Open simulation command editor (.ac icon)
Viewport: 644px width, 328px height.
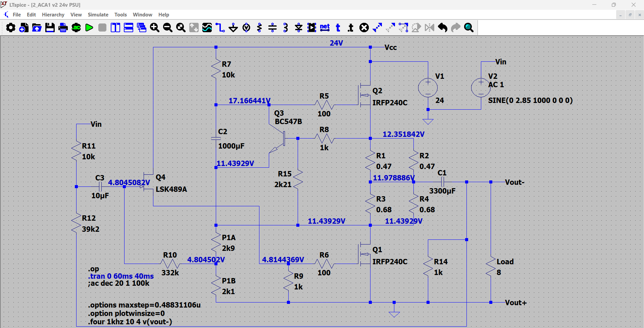coord(76,28)
